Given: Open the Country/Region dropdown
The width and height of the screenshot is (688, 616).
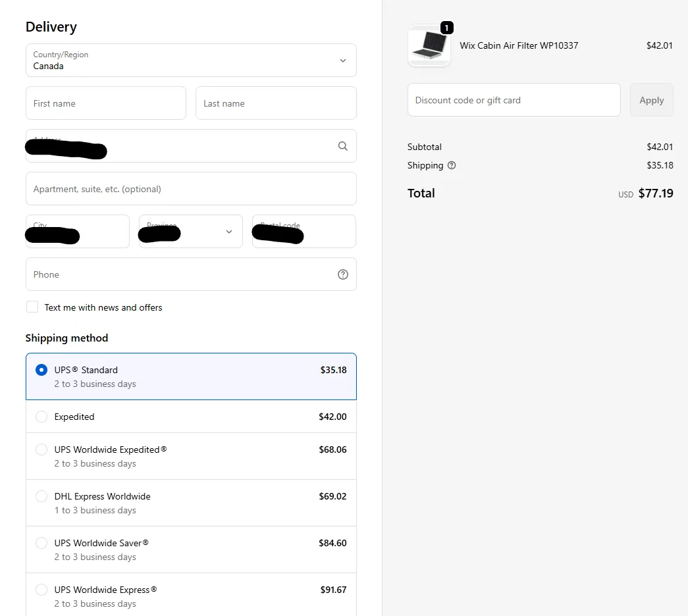Looking at the screenshot, I should (191, 61).
